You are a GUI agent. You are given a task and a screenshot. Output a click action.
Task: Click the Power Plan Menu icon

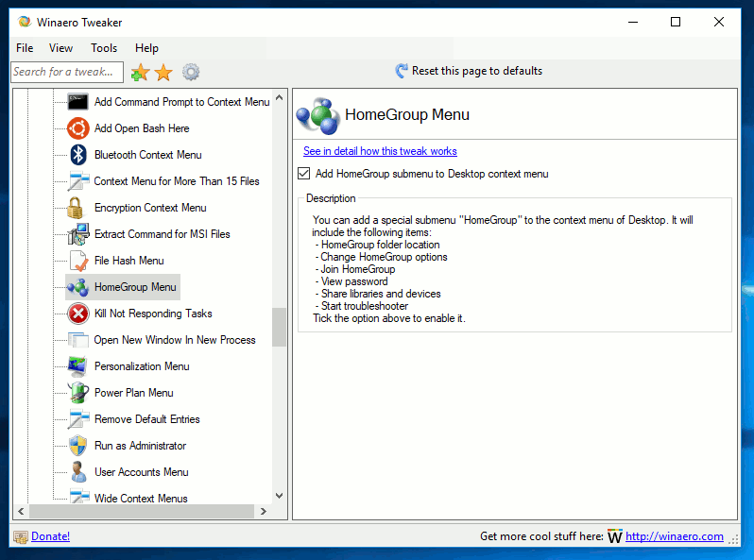(78, 393)
